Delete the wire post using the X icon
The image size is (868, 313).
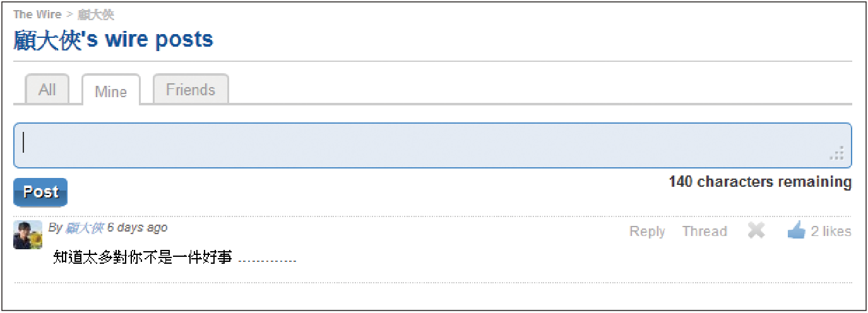(x=756, y=231)
